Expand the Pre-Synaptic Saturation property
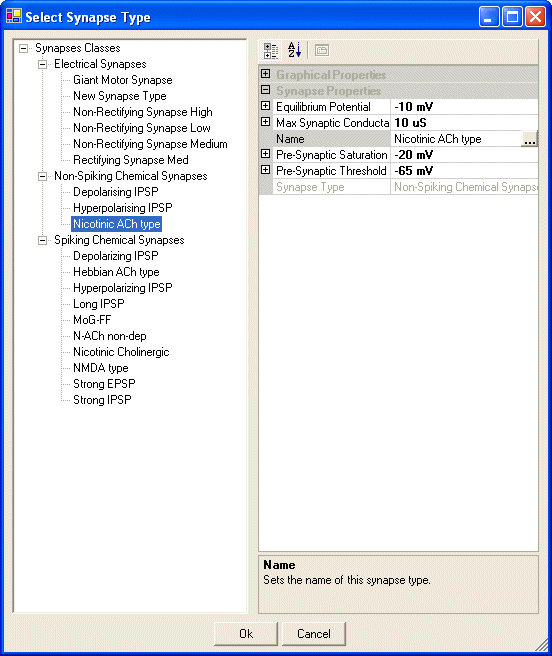The width and height of the screenshot is (552, 656). (265, 154)
